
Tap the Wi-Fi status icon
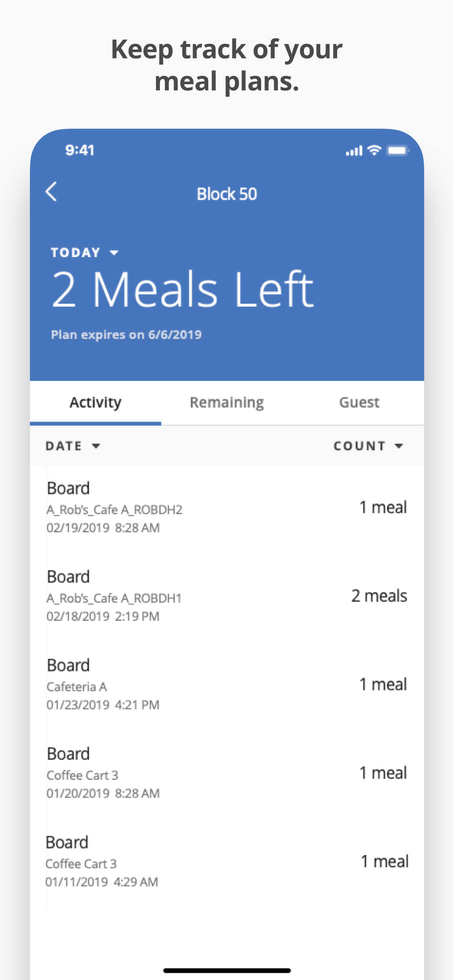click(x=375, y=150)
